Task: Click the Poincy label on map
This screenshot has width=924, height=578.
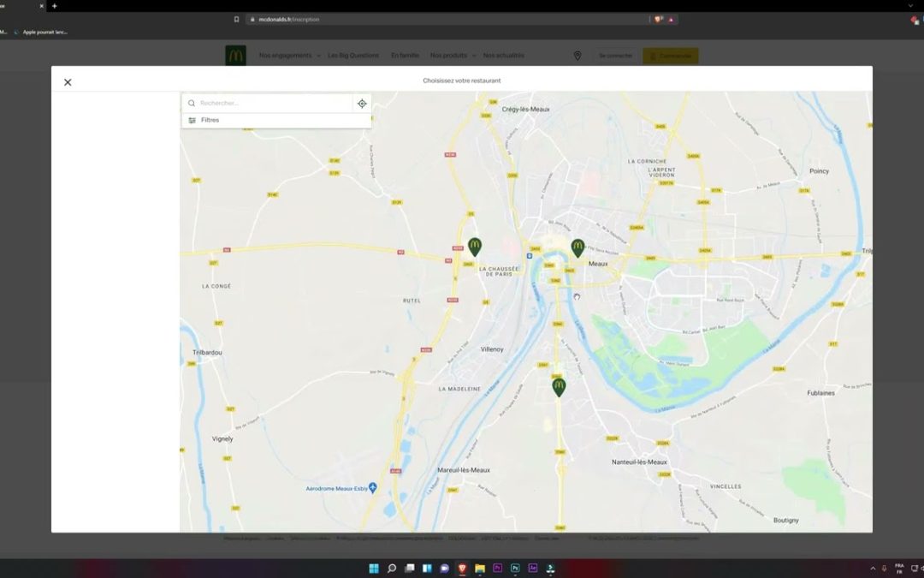Action: 819,171
